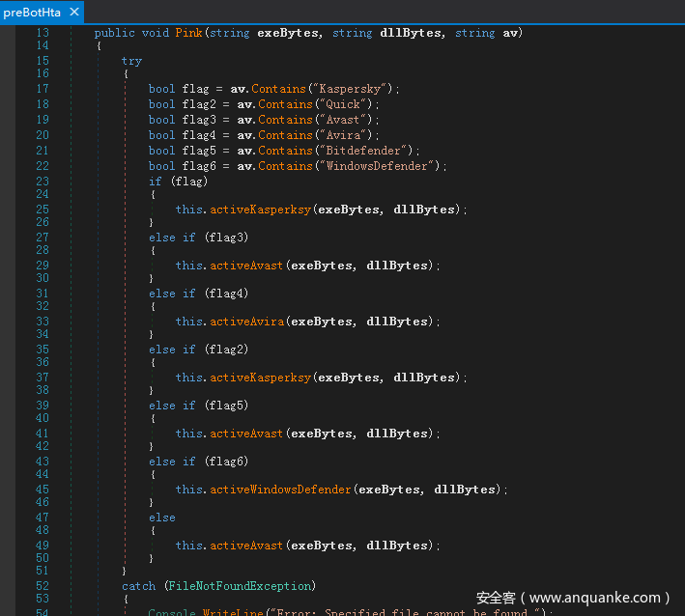Image resolution: width=685 pixels, height=616 pixels.
Task: Click line number 52 in the gutter
Action: click(x=42, y=586)
